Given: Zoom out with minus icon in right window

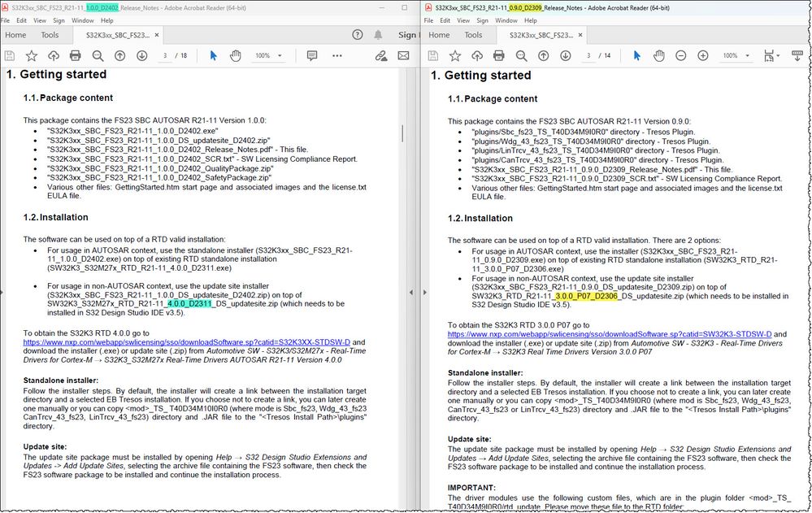Looking at the screenshot, I should click(x=681, y=55).
